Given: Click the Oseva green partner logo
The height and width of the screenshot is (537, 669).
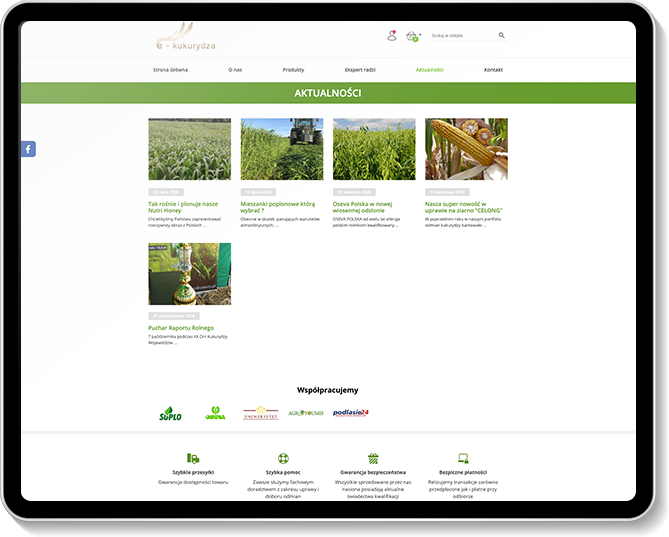Looking at the screenshot, I should click(x=215, y=413).
